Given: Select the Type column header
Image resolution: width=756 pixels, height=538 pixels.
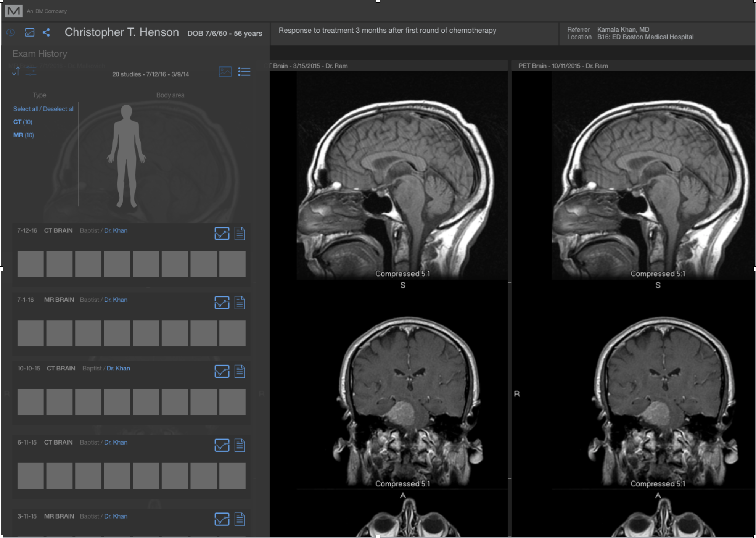Looking at the screenshot, I should click(39, 95).
